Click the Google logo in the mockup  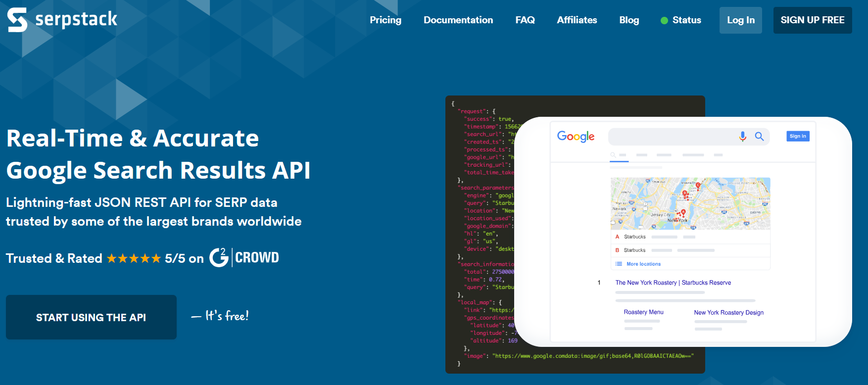pyautogui.click(x=576, y=136)
